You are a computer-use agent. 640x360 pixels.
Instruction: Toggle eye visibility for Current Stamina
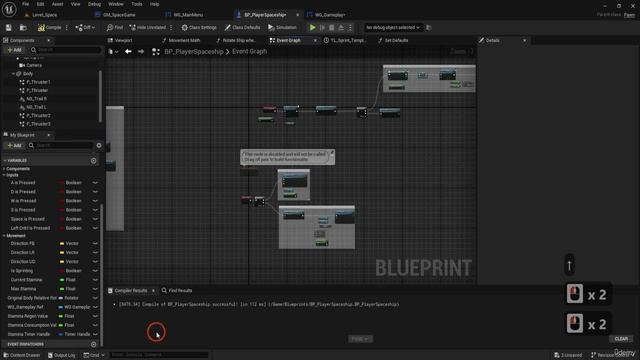[x=95, y=280]
